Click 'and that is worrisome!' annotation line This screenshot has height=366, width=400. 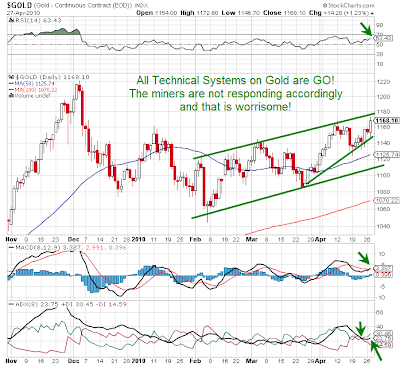pos(235,107)
